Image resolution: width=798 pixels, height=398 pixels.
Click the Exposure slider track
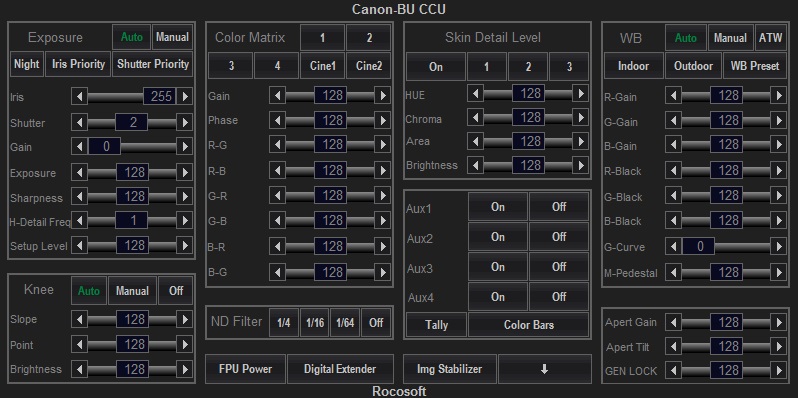tap(132, 173)
